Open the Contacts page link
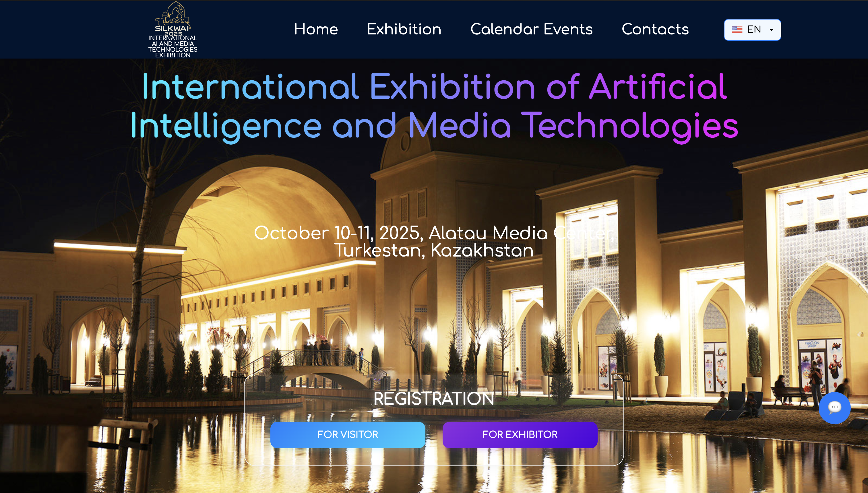 click(655, 29)
